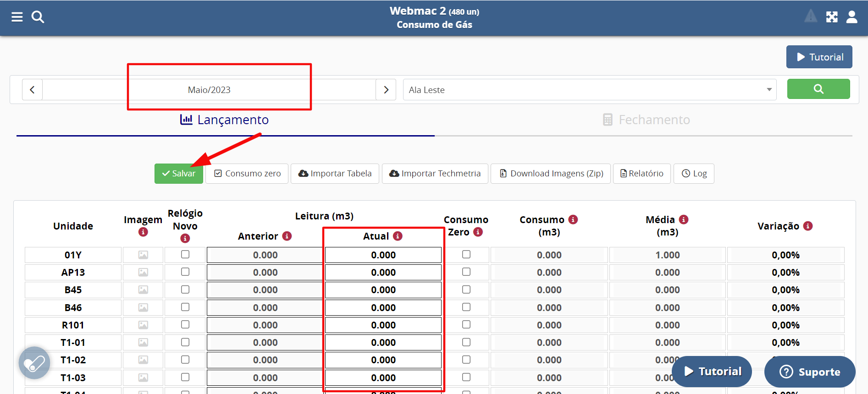Open the hamburger menu icon
Viewport: 868px width, 394px height.
click(x=17, y=17)
